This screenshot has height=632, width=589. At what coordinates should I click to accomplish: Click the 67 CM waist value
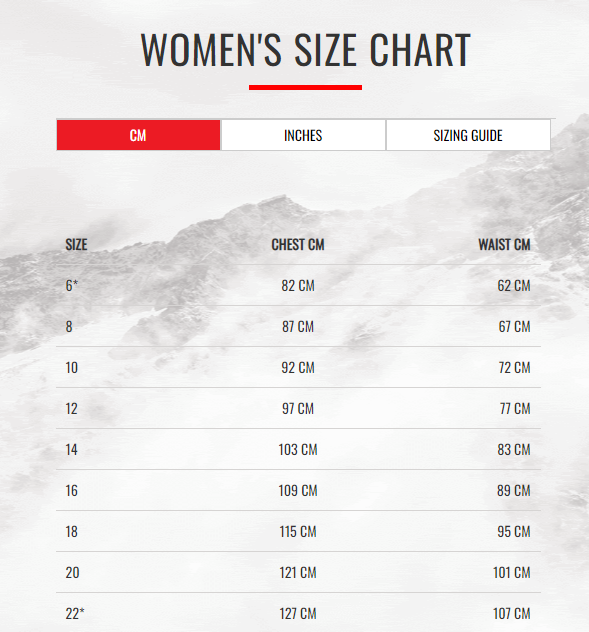pos(514,326)
